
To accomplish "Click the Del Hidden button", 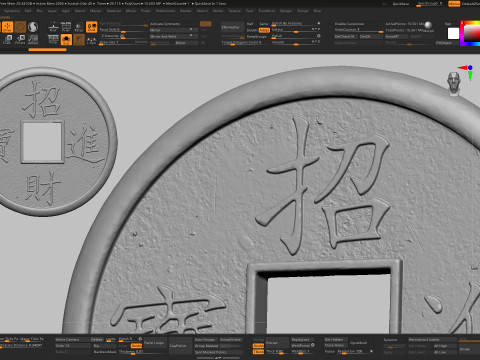I will (336, 340).
